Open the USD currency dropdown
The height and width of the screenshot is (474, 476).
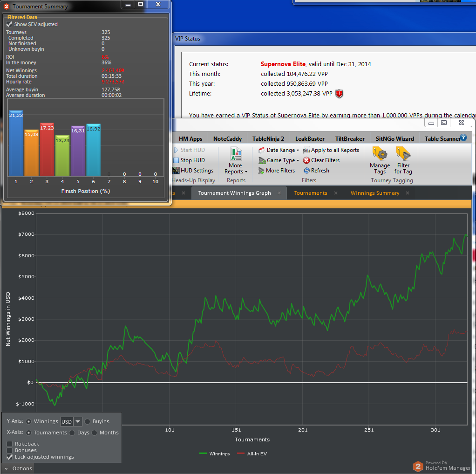coord(78,421)
